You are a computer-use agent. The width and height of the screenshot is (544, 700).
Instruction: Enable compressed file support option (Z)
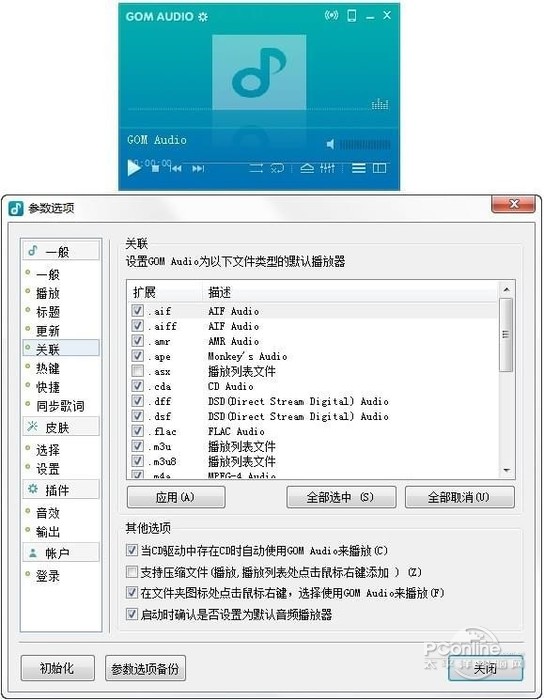pyautogui.click(x=132, y=571)
